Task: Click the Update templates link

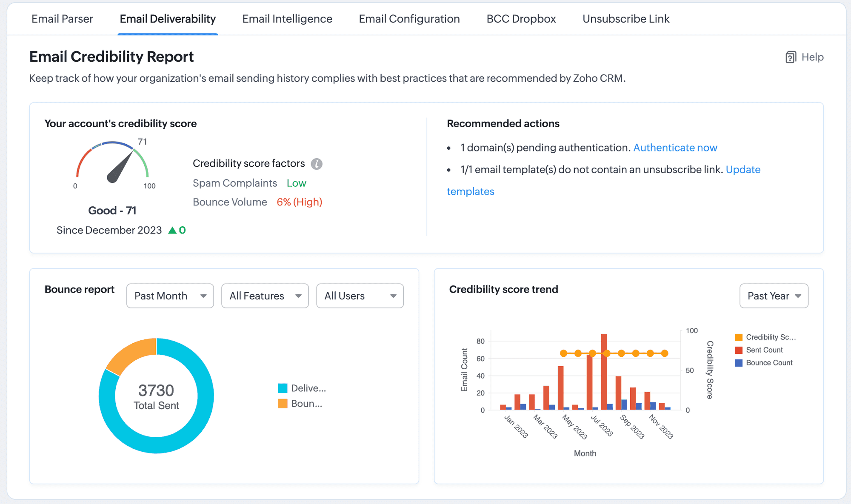Action: (x=742, y=170)
